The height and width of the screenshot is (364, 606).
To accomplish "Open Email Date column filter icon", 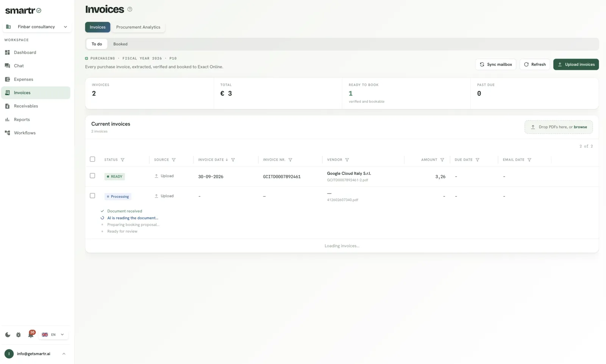I will tap(529, 160).
